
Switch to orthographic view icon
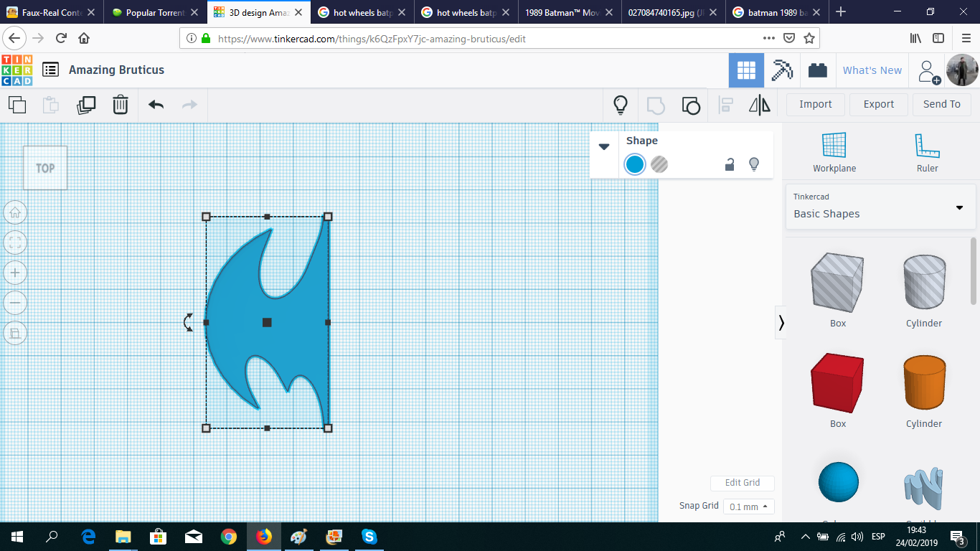15,333
